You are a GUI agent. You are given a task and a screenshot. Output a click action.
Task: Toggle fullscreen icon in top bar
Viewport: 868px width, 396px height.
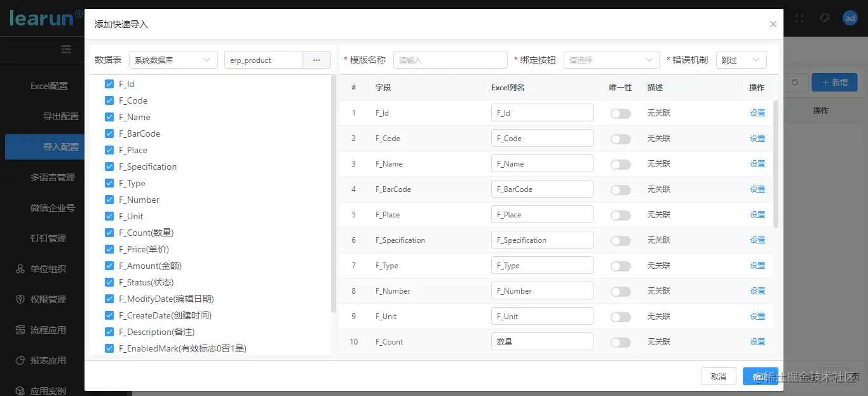point(799,18)
